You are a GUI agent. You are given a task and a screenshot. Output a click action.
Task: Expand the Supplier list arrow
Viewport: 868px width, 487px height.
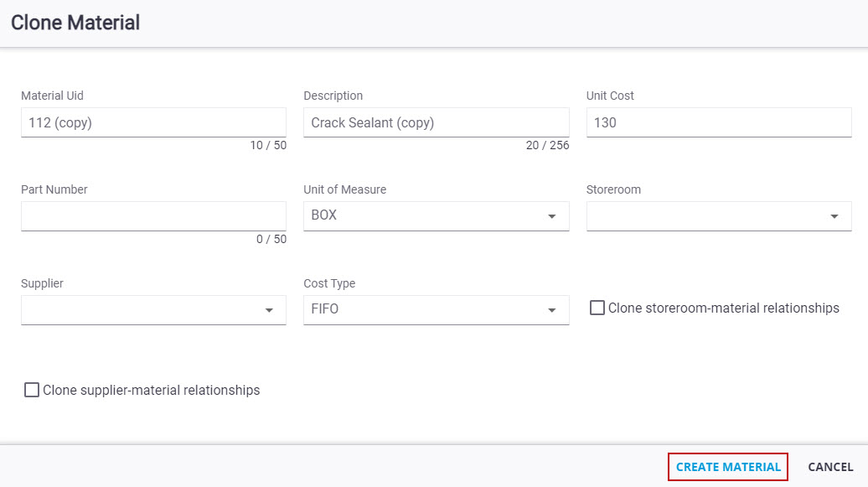[x=269, y=310]
